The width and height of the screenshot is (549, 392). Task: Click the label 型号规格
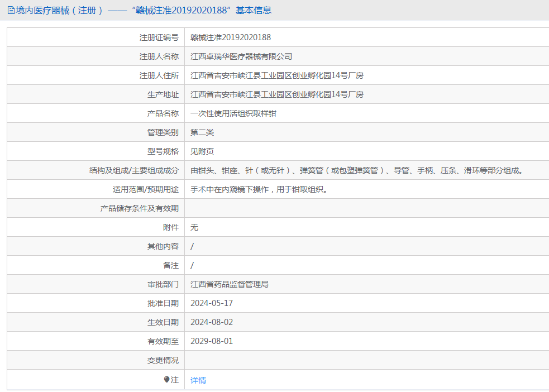point(163,151)
